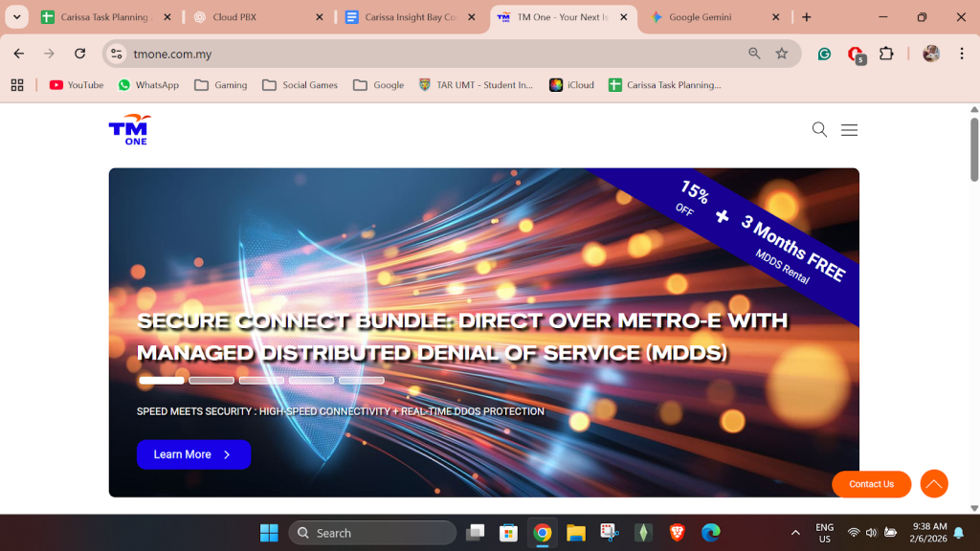
Task: Open the notifications bell in system tray
Action: coord(959,533)
